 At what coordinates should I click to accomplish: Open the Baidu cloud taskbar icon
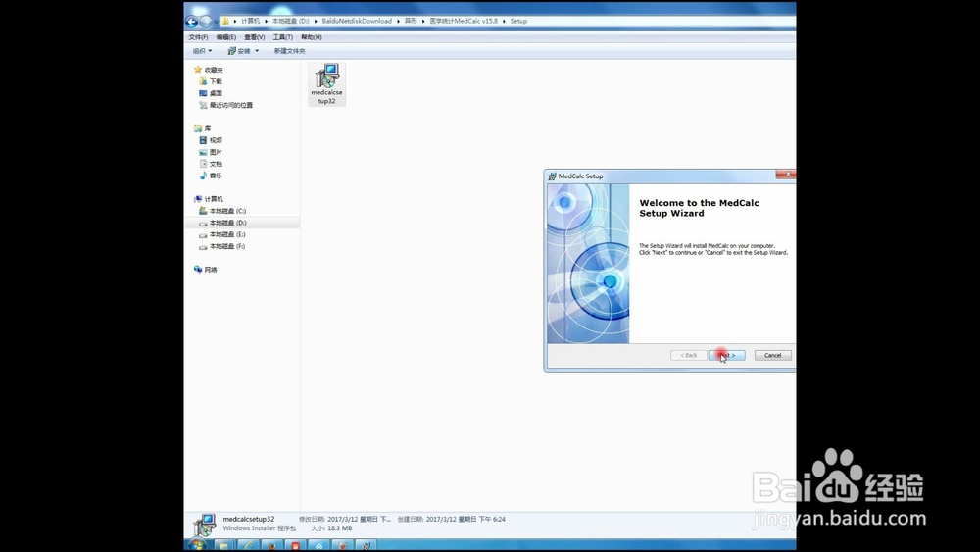(x=318, y=546)
